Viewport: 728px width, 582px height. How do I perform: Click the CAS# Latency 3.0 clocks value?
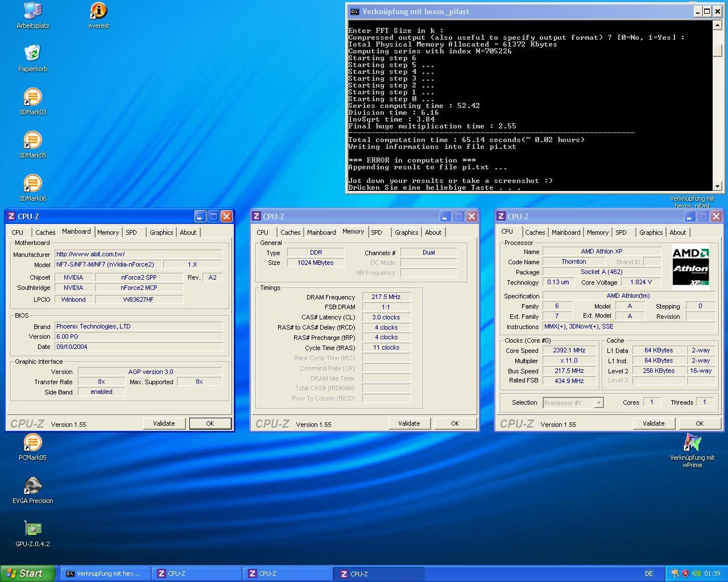coord(386,318)
